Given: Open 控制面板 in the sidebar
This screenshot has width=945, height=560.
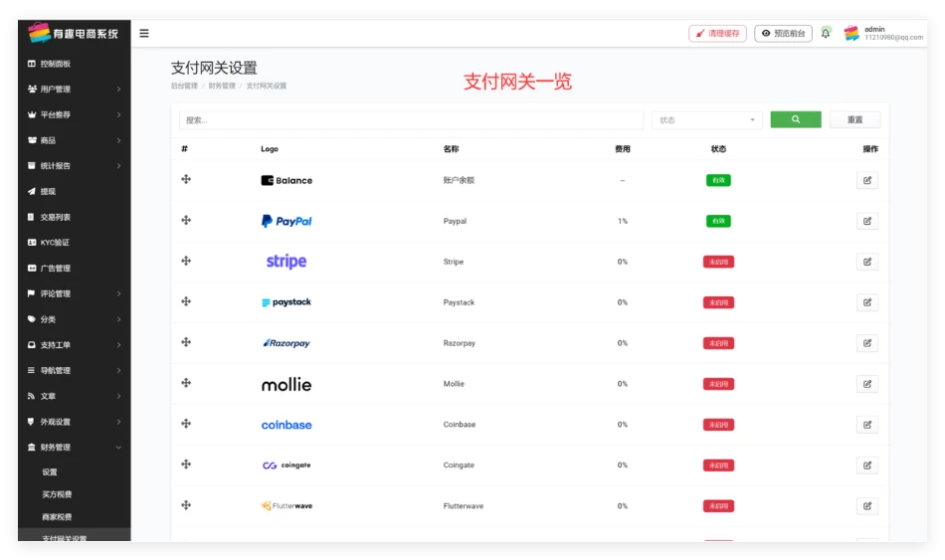Looking at the screenshot, I should [x=56, y=64].
